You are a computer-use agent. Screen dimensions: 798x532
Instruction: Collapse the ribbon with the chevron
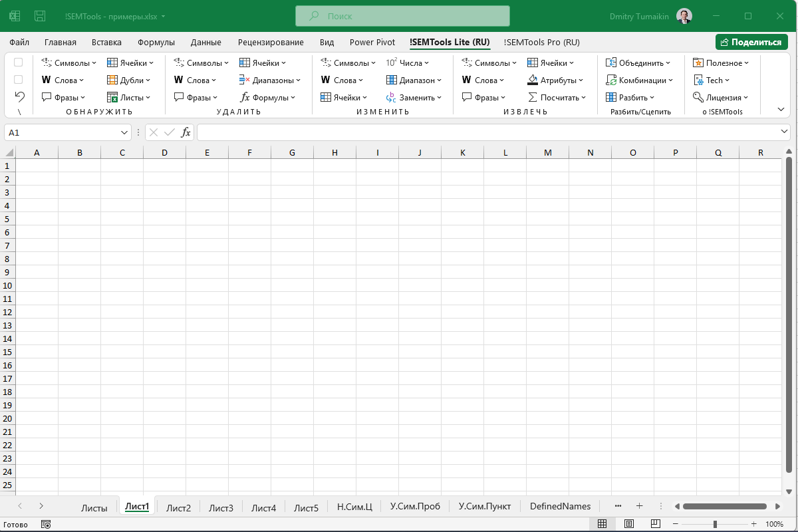781,109
